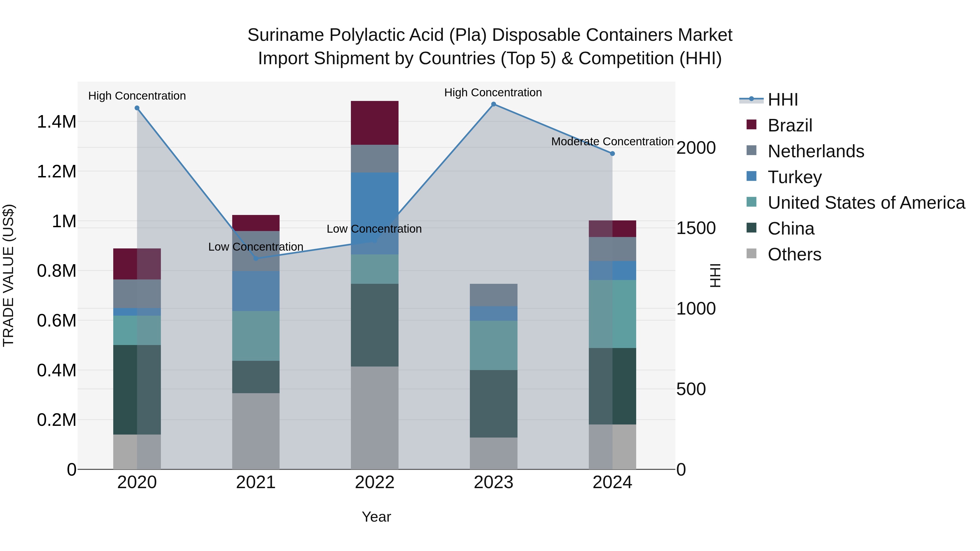Click the TRADE VALUE (US$) axis title
Screen dimensions: 980x551
tap(8, 275)
